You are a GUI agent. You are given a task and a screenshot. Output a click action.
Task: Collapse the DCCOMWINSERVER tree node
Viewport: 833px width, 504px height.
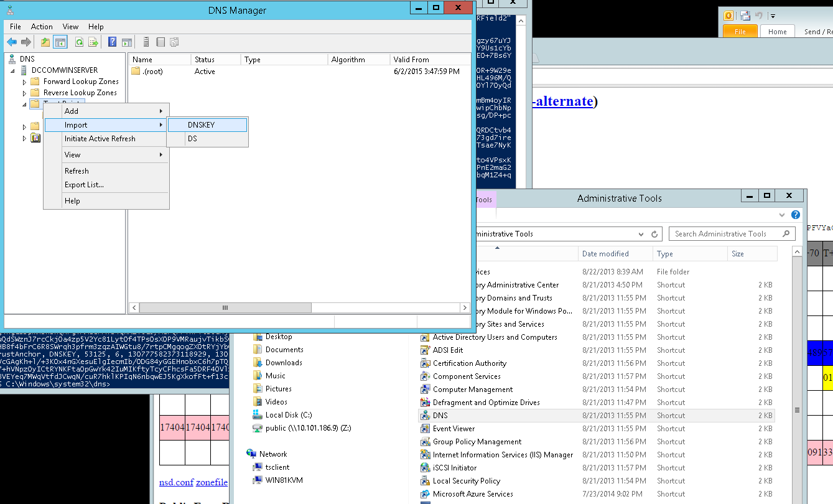point(14,70)
